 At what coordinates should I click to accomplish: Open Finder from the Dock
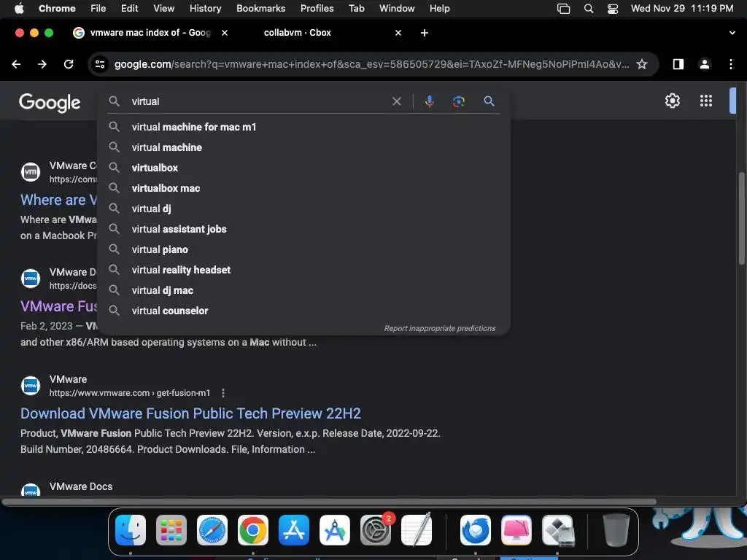pos(131,530)
